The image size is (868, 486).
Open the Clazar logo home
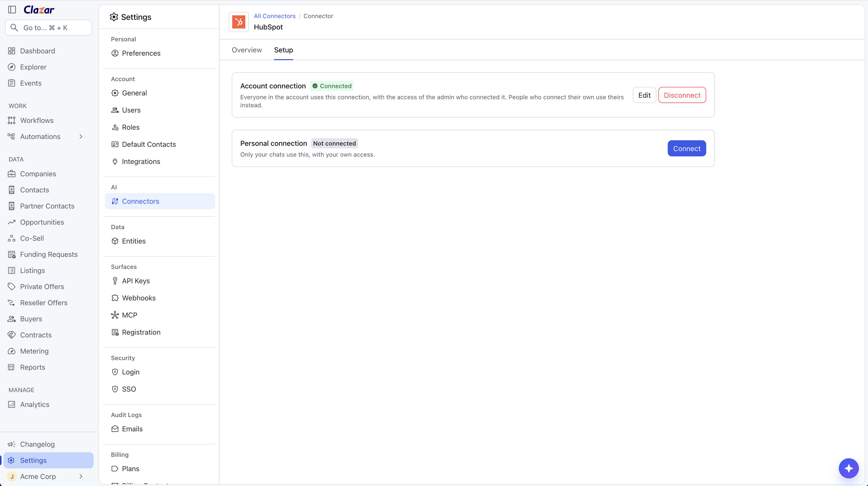click(39, 10)
